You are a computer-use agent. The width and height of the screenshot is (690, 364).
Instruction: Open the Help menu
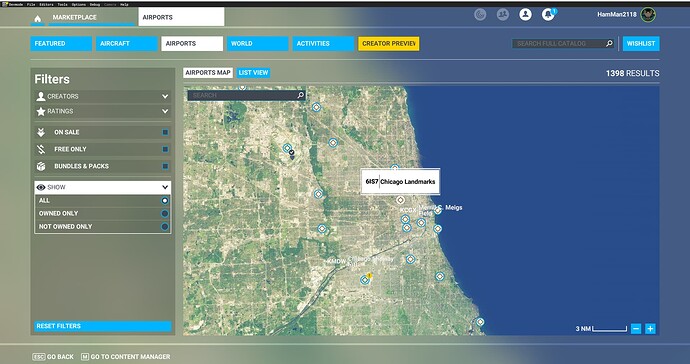click(x=124, y=4)
